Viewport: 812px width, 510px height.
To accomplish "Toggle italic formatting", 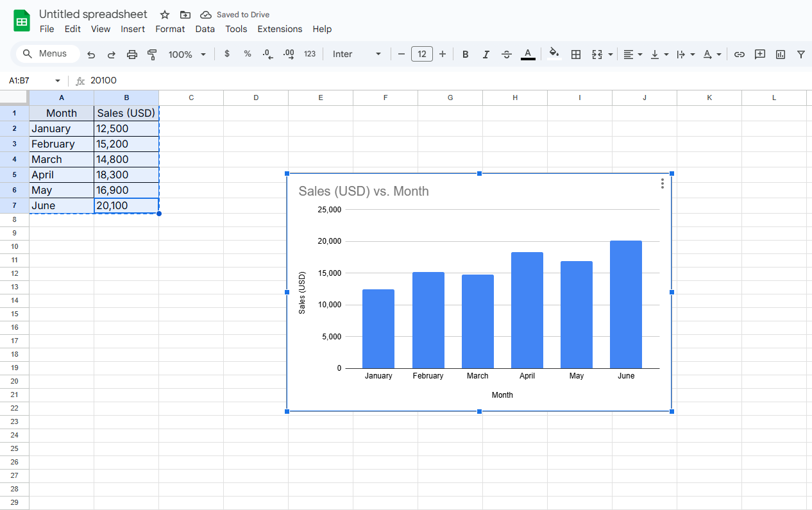I will click(x=486, y=54).
